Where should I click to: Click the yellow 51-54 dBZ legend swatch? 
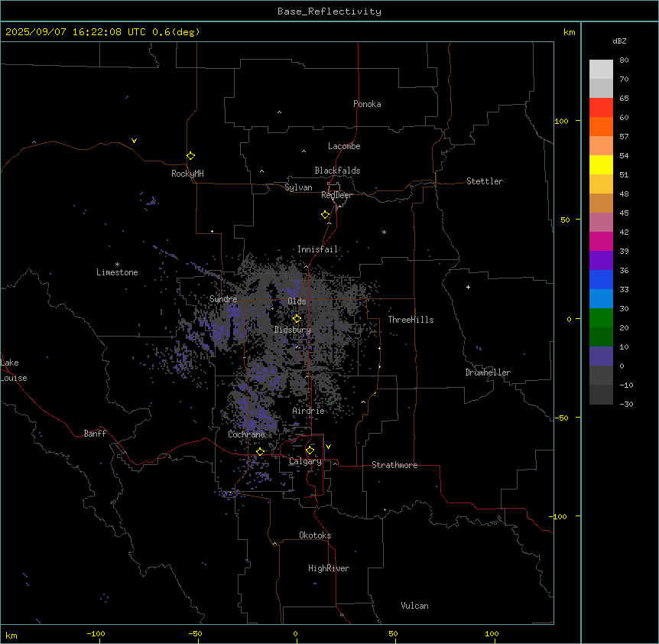point(601,164)
